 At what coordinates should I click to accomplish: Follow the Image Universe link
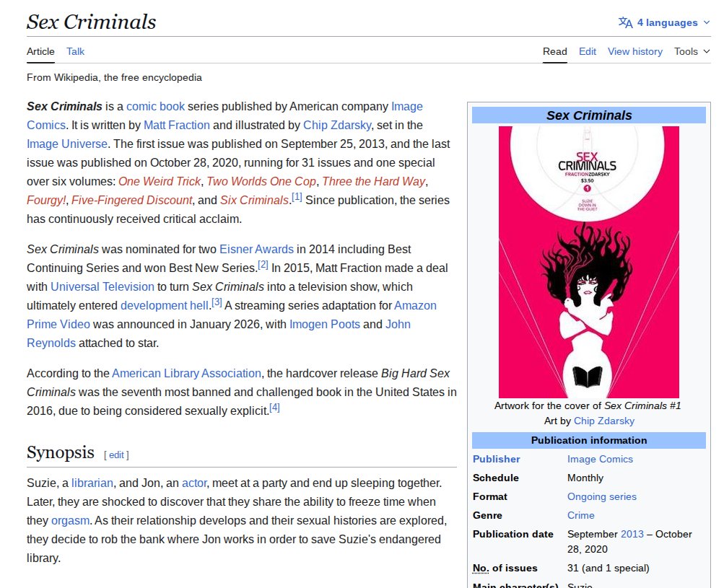tap(67, 144)
